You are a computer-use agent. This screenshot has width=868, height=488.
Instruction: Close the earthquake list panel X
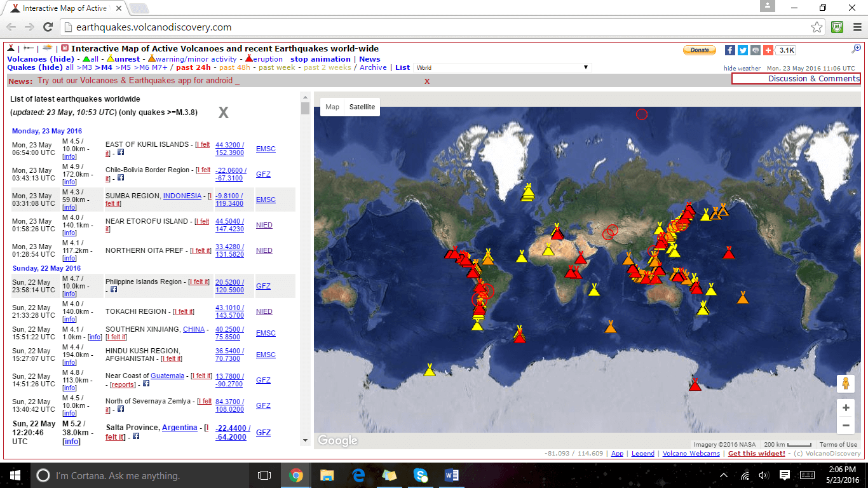pyautogui.click(x=224, y=113)
